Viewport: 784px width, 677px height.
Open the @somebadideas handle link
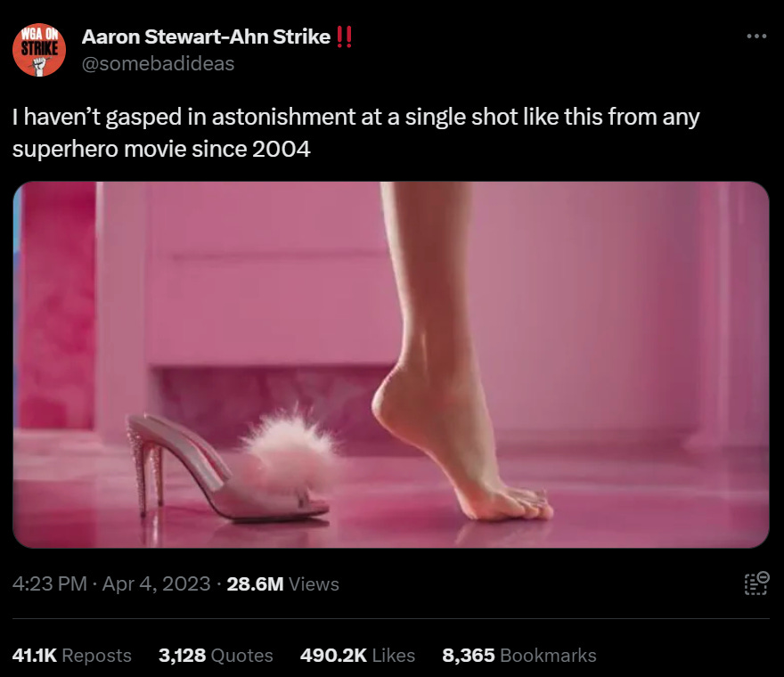(158, 63)
